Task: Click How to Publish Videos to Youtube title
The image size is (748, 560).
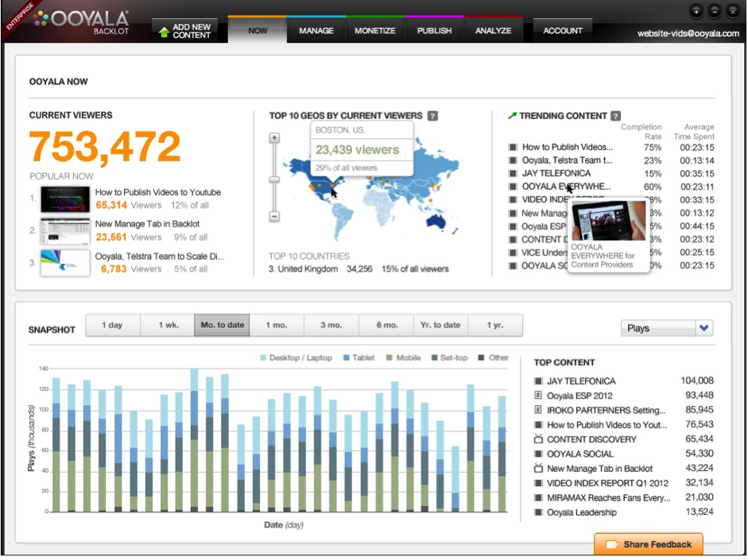Action: point(158,192)
